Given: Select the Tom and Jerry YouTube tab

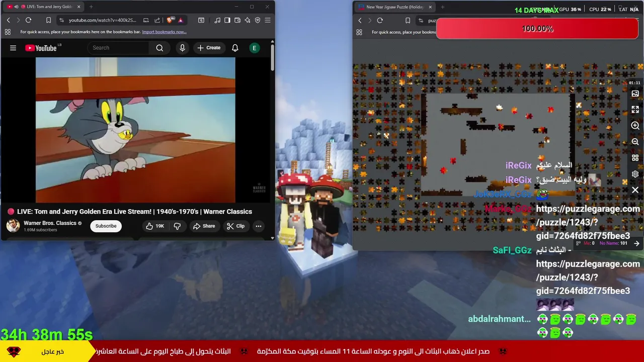Looking at the screenshot, I should pos(43,7).
